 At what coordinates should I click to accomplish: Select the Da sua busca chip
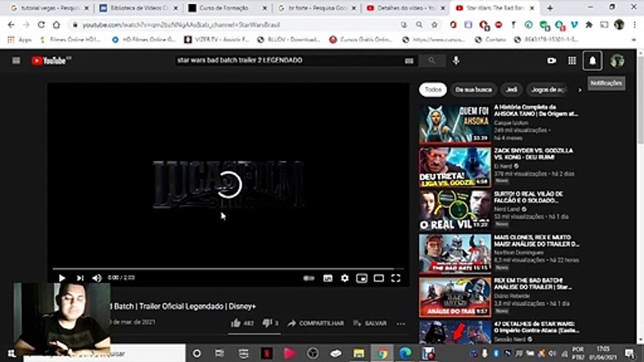pyautogui.click(x=473, y=89)
